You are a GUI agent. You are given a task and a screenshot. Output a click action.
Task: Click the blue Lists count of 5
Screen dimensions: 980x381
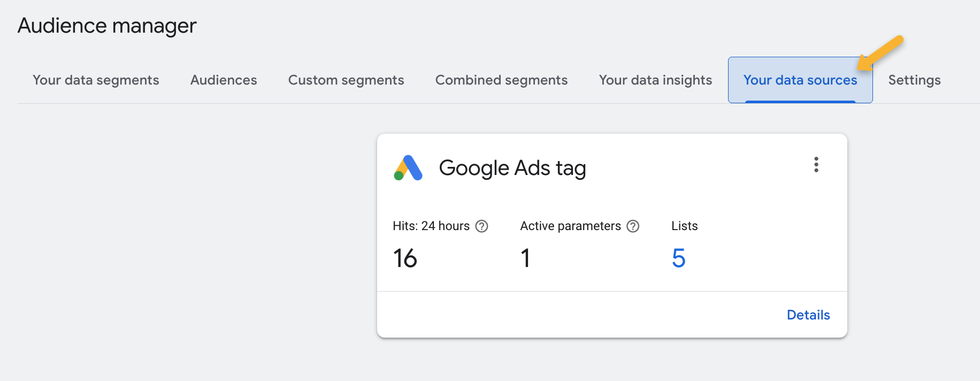(x=678, y=258)
